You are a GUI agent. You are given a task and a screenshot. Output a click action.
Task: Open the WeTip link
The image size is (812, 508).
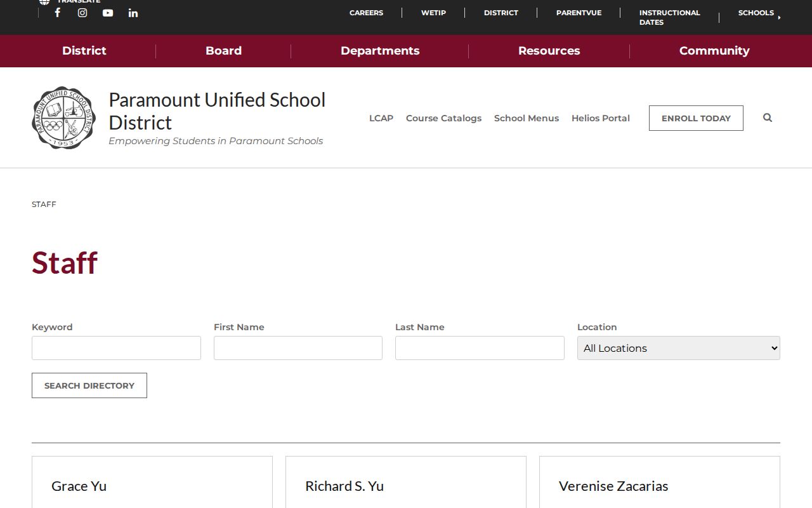pyautogui.click(x=433, y=13)
